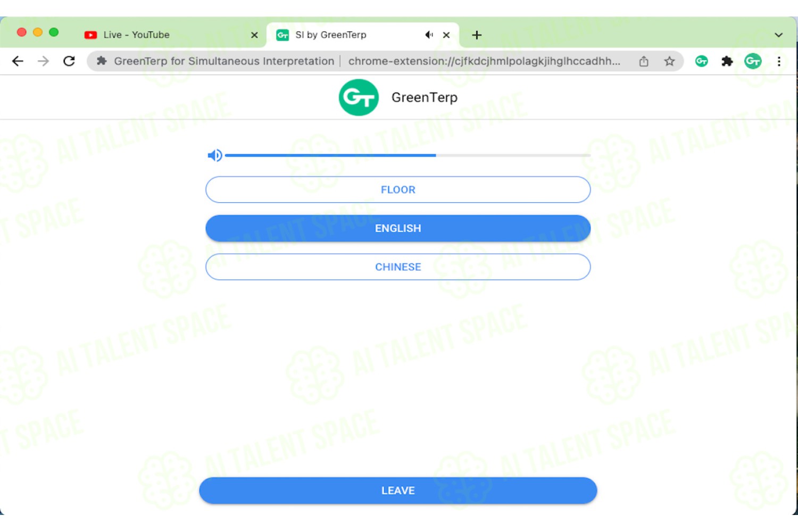
Task: Open a new tab with plus button
Action: (477, 35)
